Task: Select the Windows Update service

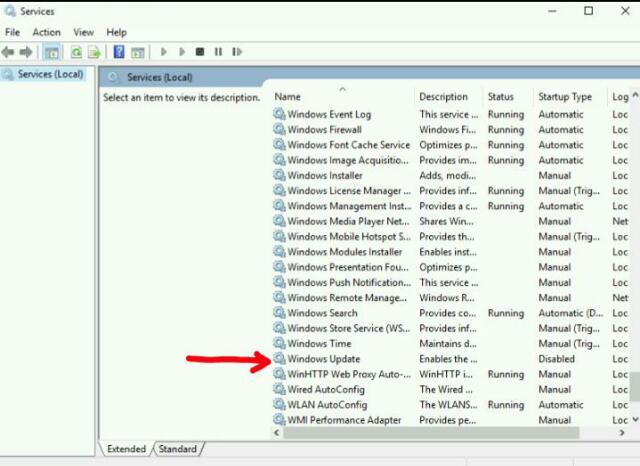Action: pos(323,359)
